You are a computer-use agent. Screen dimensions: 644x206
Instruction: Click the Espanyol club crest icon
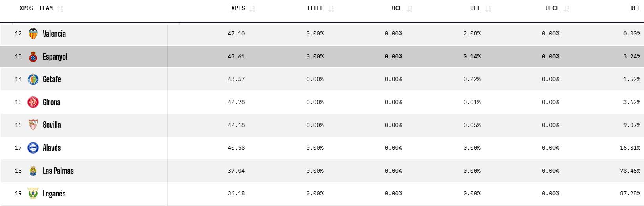(x=33, y=57)
